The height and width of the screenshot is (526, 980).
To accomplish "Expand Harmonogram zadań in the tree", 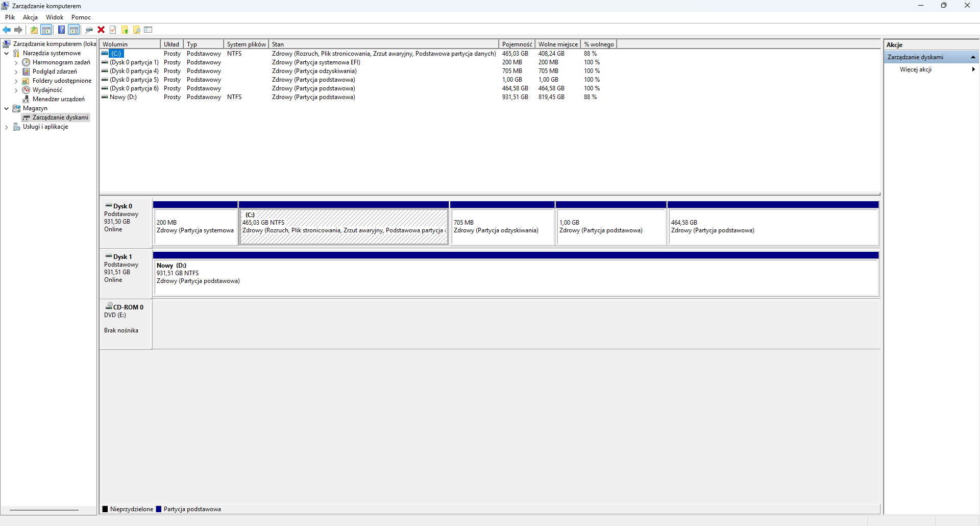I will pos(16,63).
